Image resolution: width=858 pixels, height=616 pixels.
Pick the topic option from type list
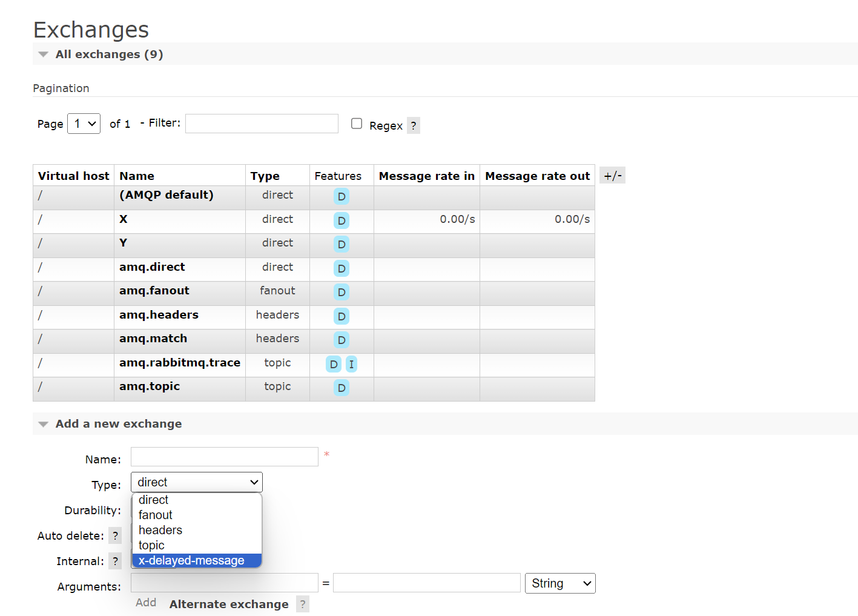(x=151, y=545)
